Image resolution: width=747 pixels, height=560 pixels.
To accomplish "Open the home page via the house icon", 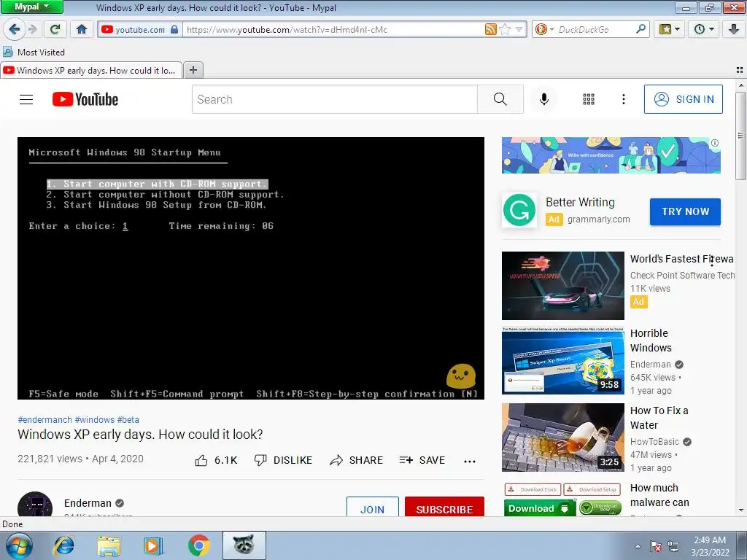I will (x=82, y=29).
